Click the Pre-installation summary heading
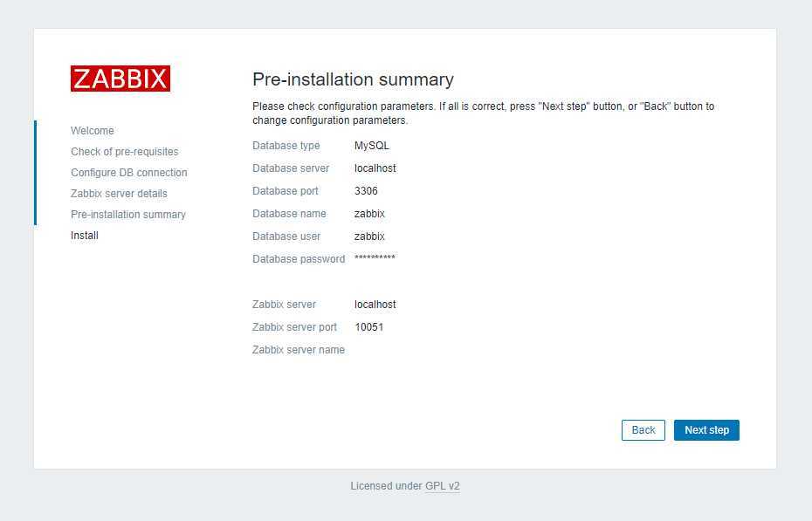 (354, 79)
